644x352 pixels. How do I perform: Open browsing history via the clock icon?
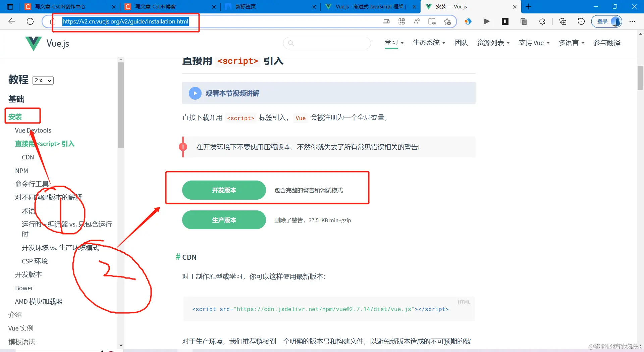[x=581, y=21]
